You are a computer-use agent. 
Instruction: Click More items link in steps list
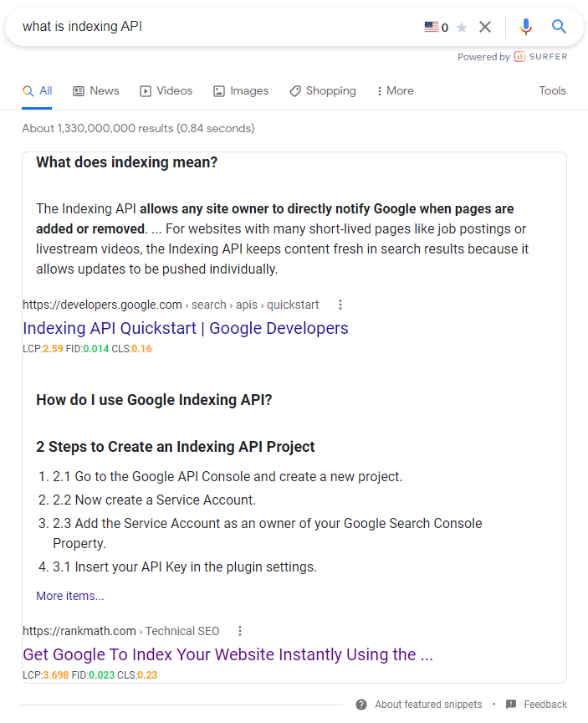pos(70,596)
